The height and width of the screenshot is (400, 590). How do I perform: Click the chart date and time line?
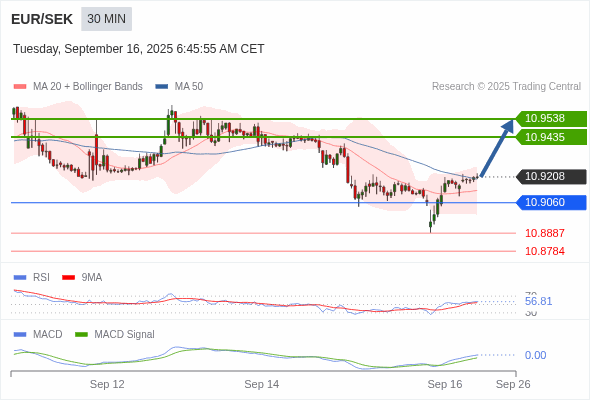click(138, 49)
